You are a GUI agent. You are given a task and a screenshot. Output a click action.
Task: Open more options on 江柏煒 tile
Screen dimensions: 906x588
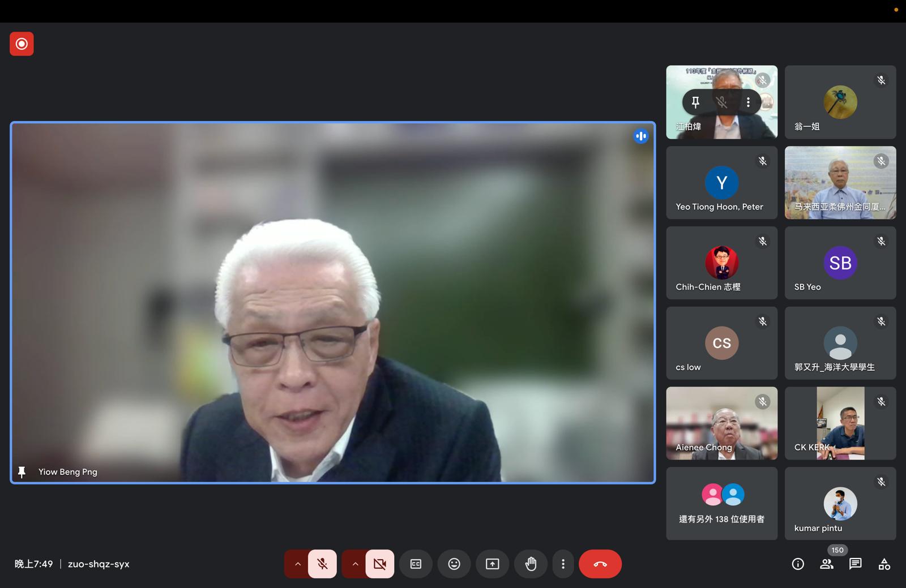pos(748,102)
